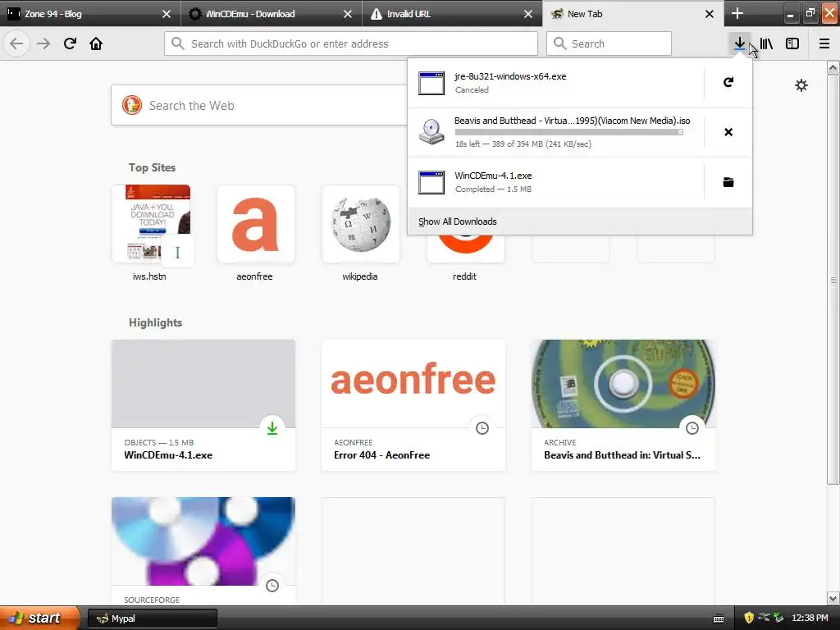Image resolution: width=840 pixels, height=630 pixels.
Task: Open the home page
Action: tap(96, 43)
